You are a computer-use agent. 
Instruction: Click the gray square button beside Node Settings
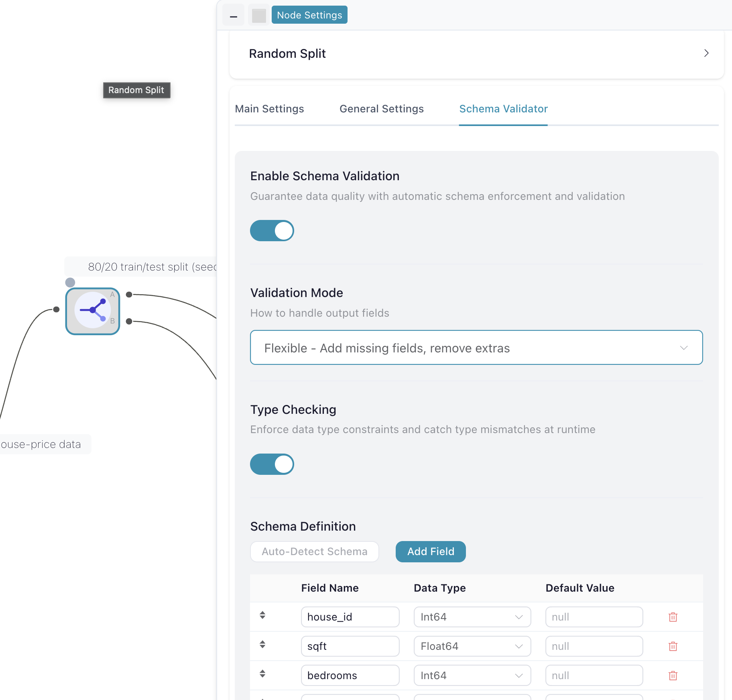pyautogui.click(x=259, y=15)
